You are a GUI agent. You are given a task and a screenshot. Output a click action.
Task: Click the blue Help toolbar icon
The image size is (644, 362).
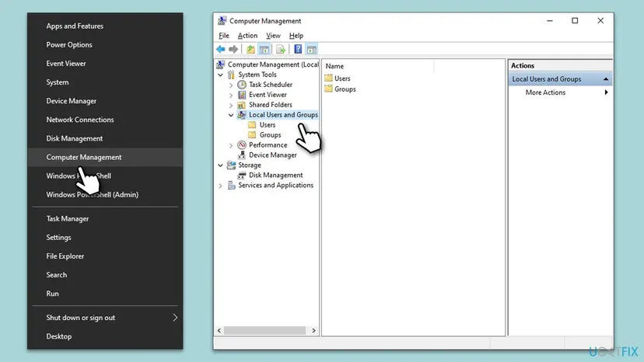pos(298,49)
